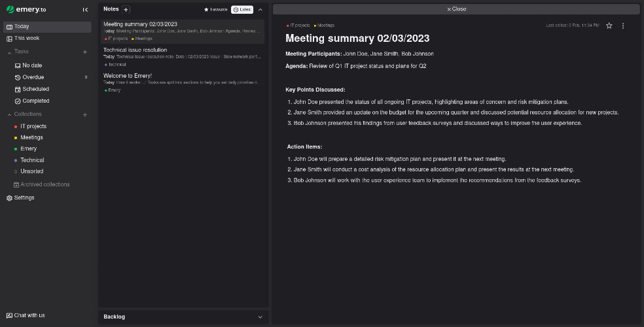Image resolution: width=644 pixels, height=327 pixels.
Task: Close the open note panel
Action: click(456, 9)
